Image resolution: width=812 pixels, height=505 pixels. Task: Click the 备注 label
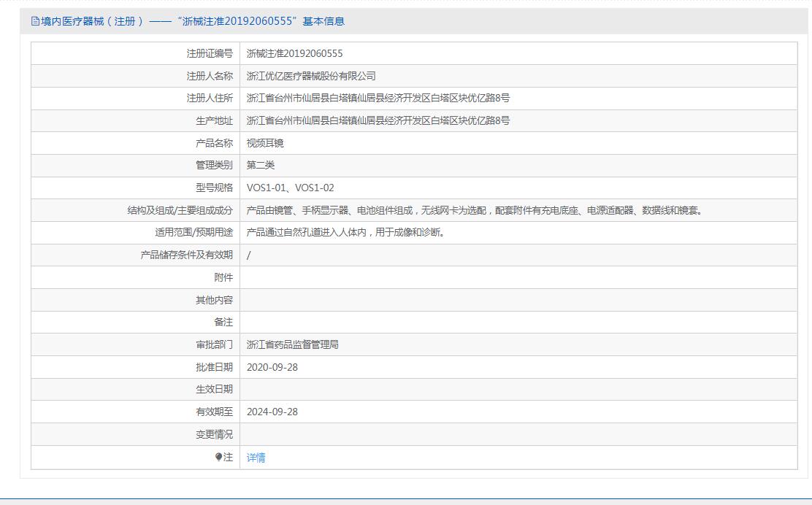click(x=223, y=323)
